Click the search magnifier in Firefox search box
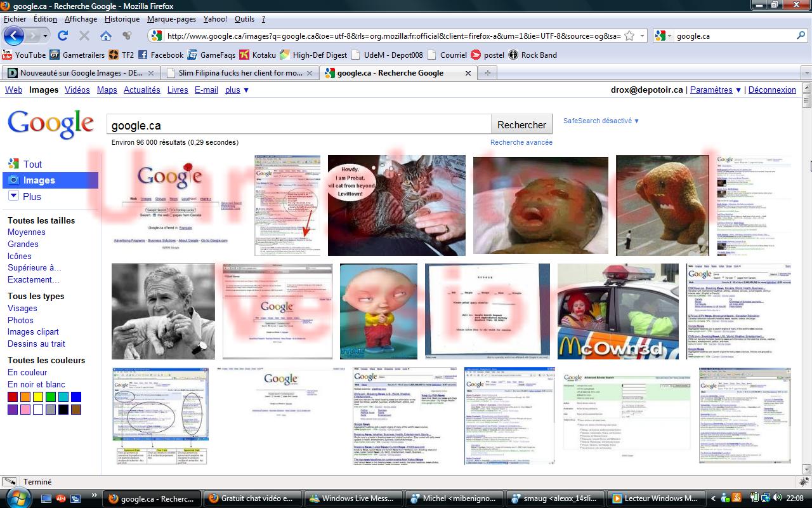The height and width of the screenshot is (508, 812). [x=801, y=36]
